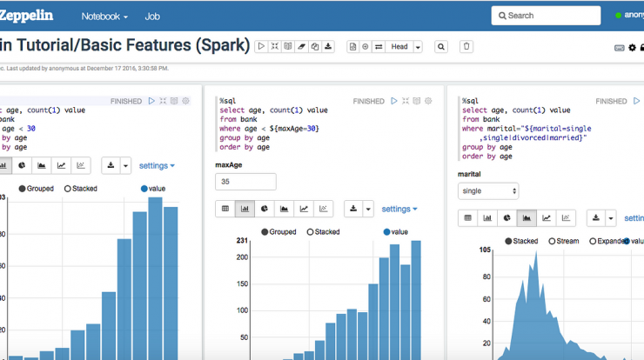Select area chart view in marital paragraph
This screenshot has width=644, height=360.
527,218
